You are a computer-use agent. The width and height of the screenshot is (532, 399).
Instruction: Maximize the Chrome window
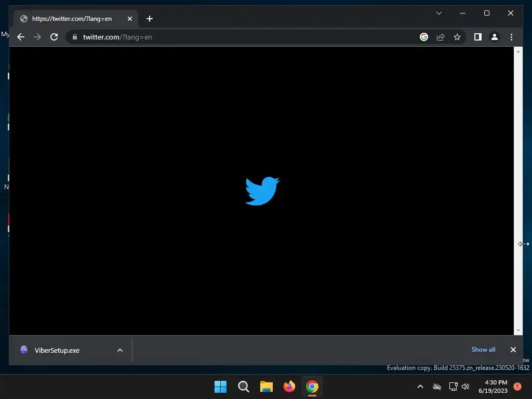point(486,13)
